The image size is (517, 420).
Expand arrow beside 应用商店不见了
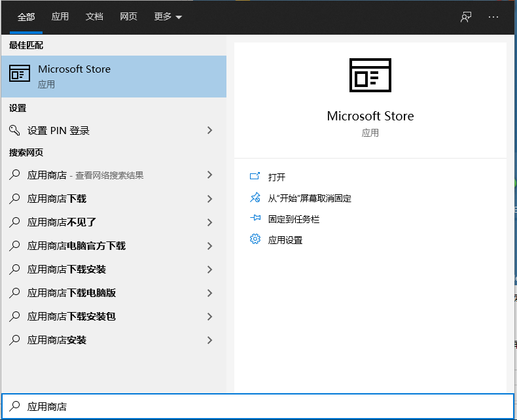(209, 222)
